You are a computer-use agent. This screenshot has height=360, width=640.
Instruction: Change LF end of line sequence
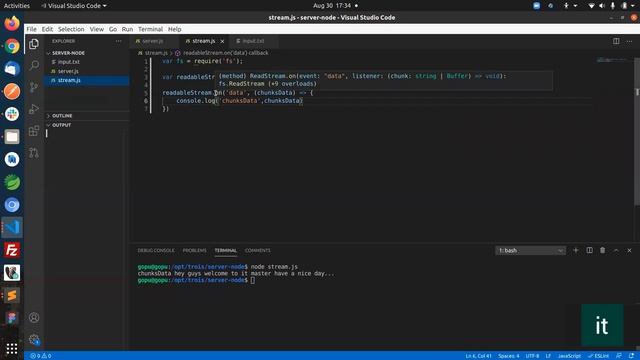[x=548, y=356]
